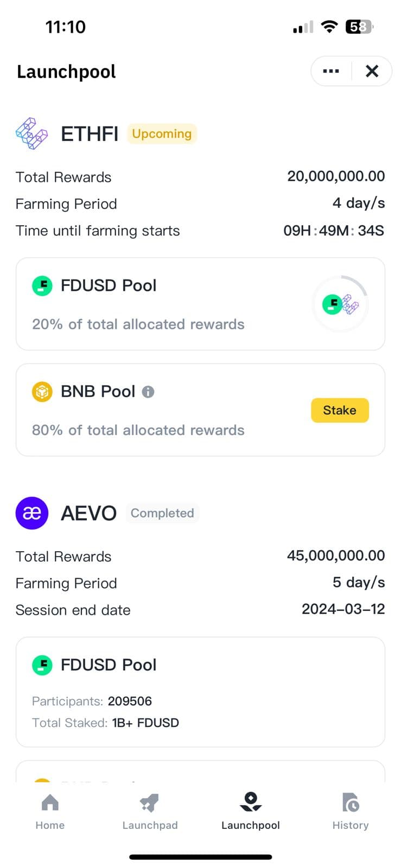Tap the yellow BNB coin icon
This screenshot has height=868, width=401.
(42, 391)
